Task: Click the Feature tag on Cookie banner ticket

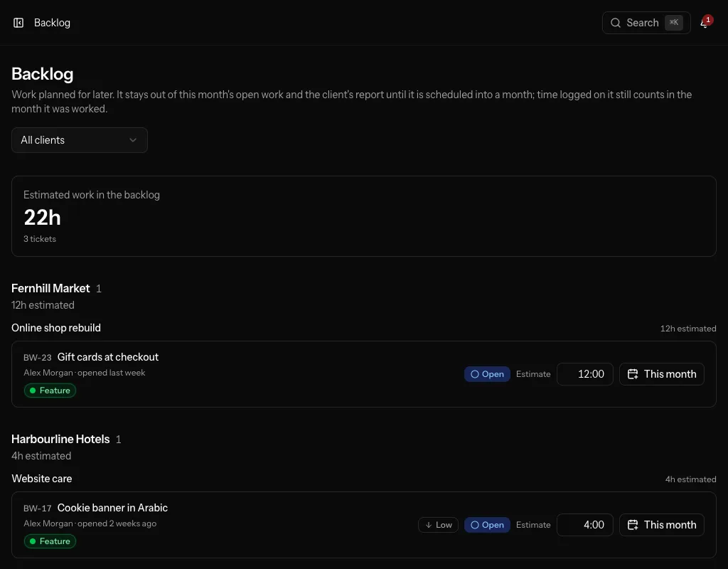Action: (50, 541)
